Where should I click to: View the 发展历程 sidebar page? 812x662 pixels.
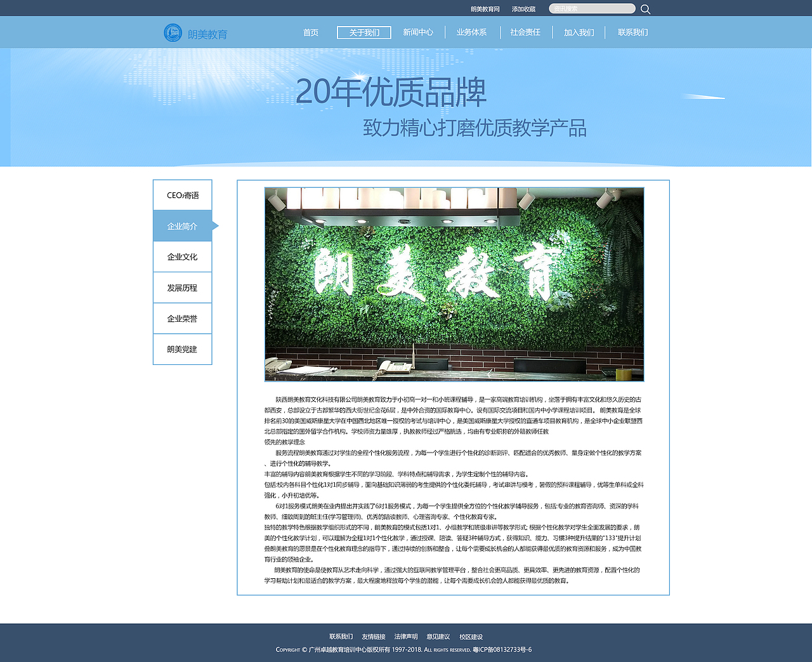(182, 288)
